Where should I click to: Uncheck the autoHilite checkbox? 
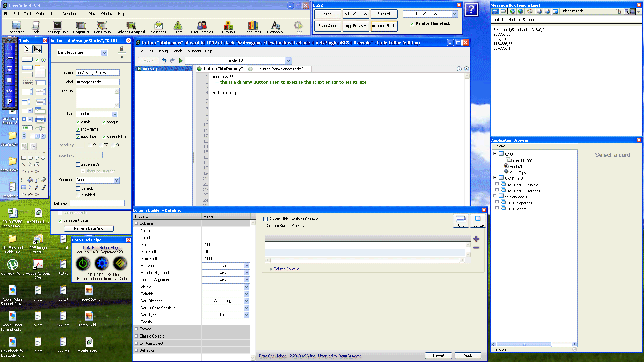(x=78, y=137)
